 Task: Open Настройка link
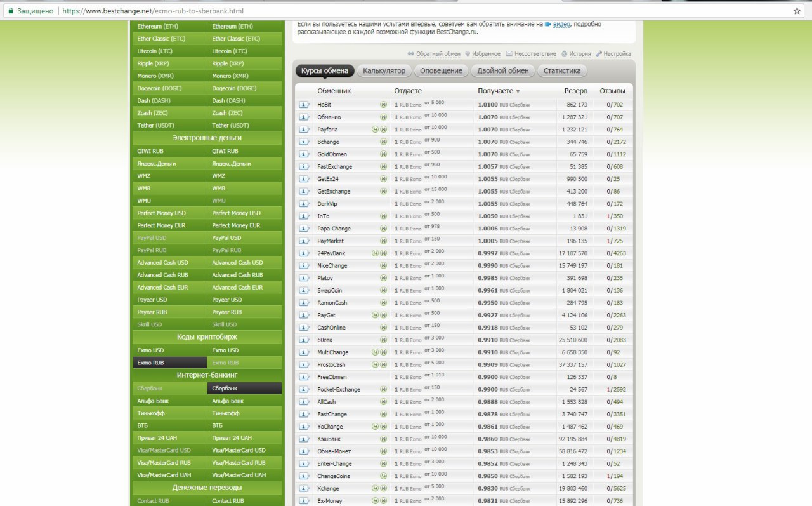(x=617, y=54)
